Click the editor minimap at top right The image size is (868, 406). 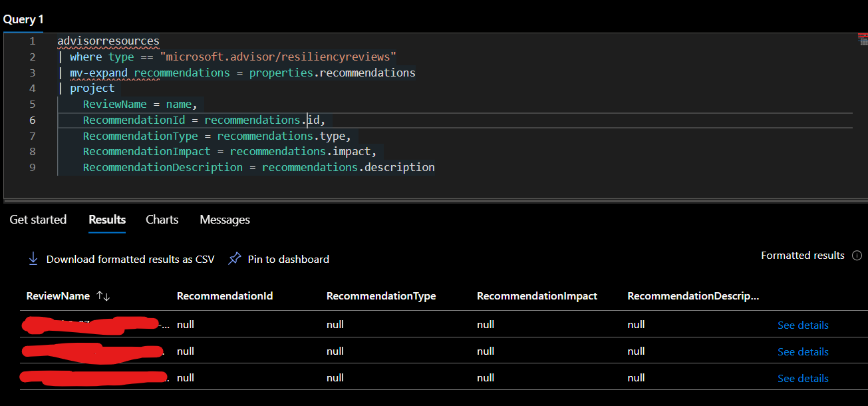pos(863,39)
